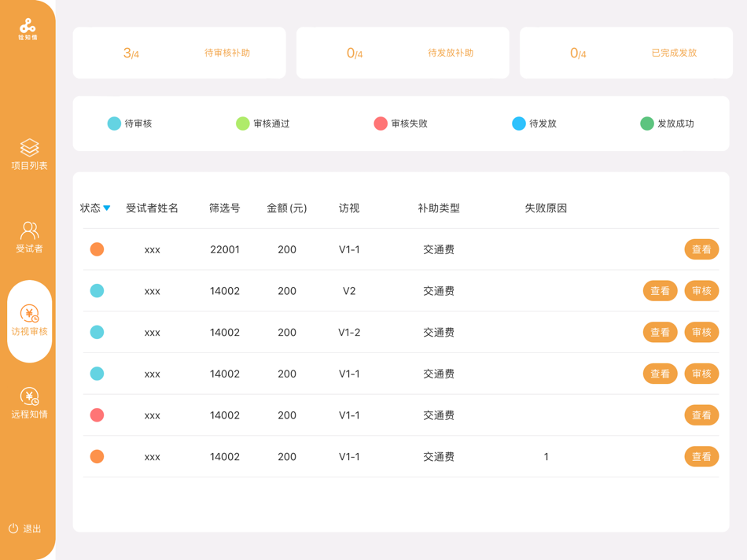Select the 受试者 sidebar icon
Image resolution: width=747 pixels, height=560 pixels.
pos(29,238)
